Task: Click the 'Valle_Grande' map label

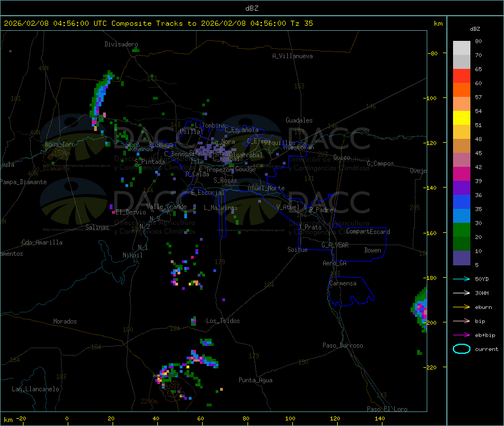Action: pyautogui.click(x=166, y=207)
